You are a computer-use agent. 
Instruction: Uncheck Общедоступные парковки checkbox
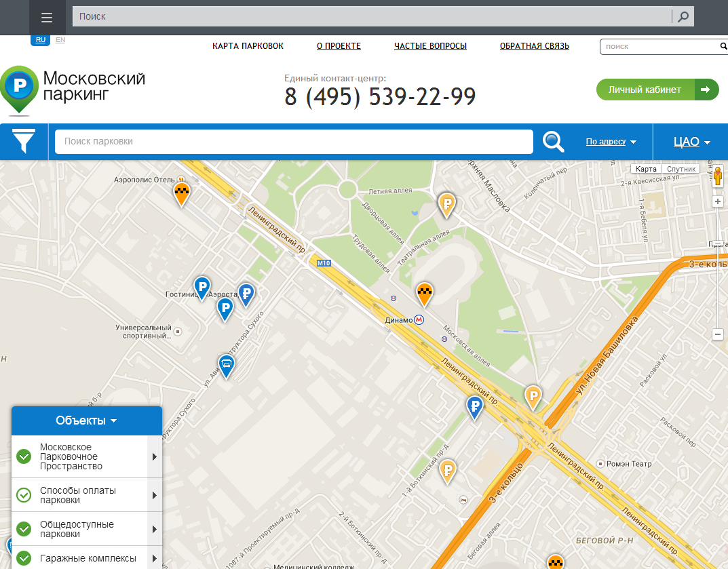pos(24,529)
